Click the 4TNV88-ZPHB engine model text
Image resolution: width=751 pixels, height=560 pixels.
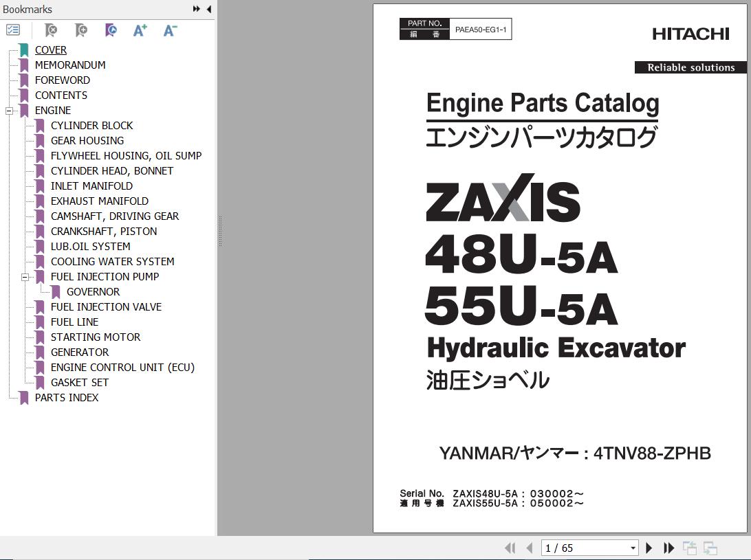[x=653, y=453]
